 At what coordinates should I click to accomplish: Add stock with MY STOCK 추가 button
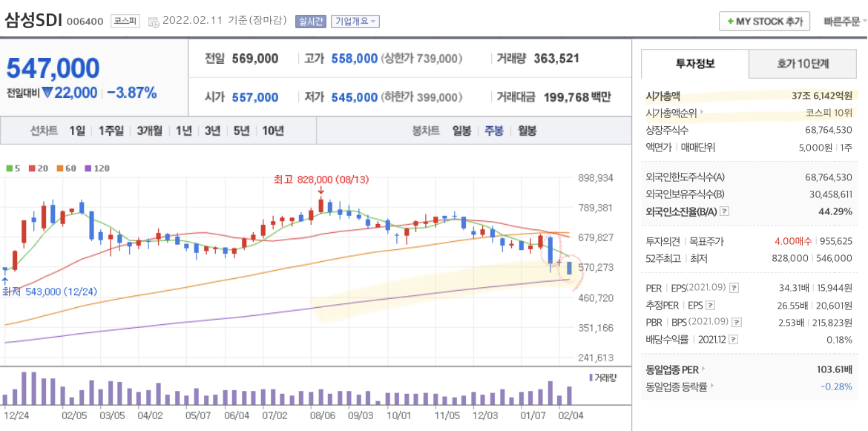coord(764,21)
